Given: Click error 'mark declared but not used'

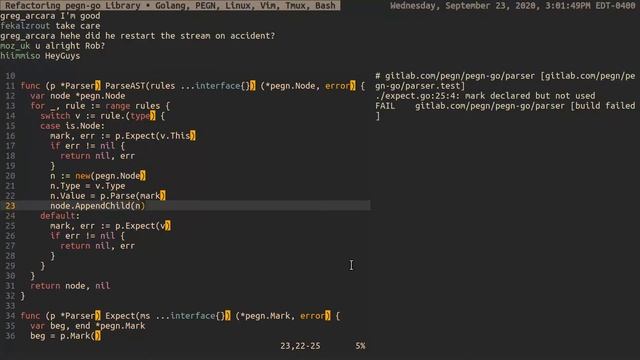Looking at the screenshot, I should [x=530, y=96].
